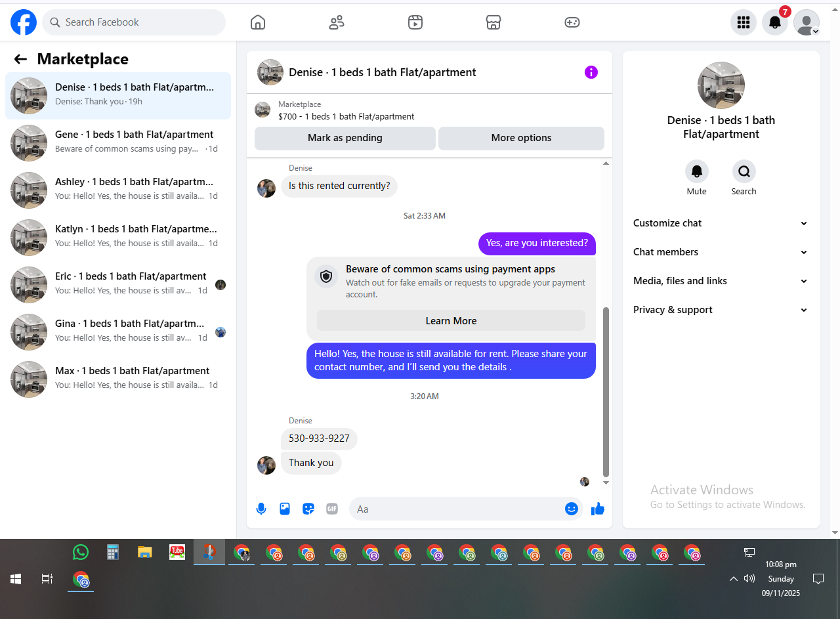840x619 pixels.
Task: Open the Friends icon in top navigation
Action: 337,22
